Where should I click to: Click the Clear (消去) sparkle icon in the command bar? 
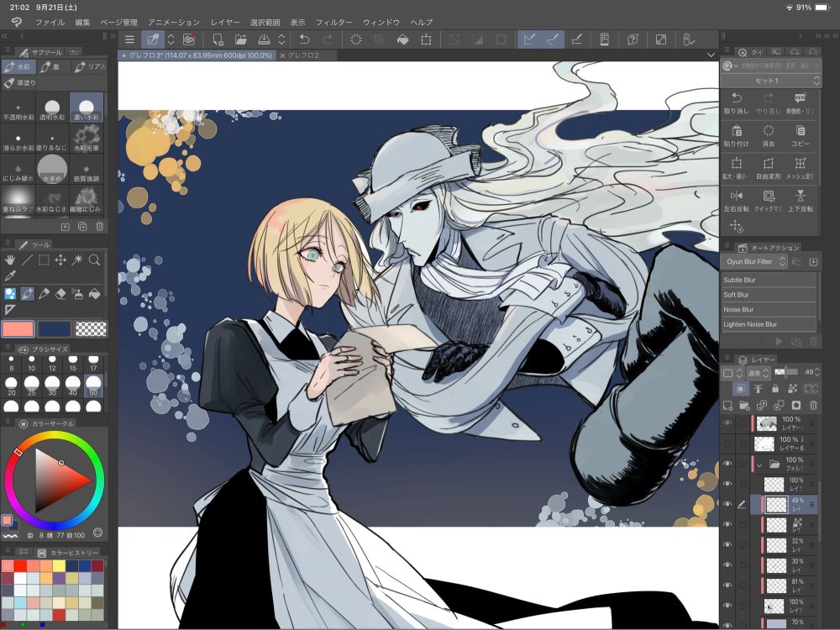click(x=355, y=39)
